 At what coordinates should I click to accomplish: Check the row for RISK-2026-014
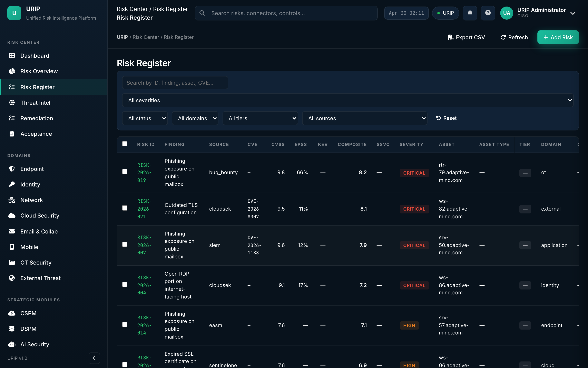tap(125, 325)
